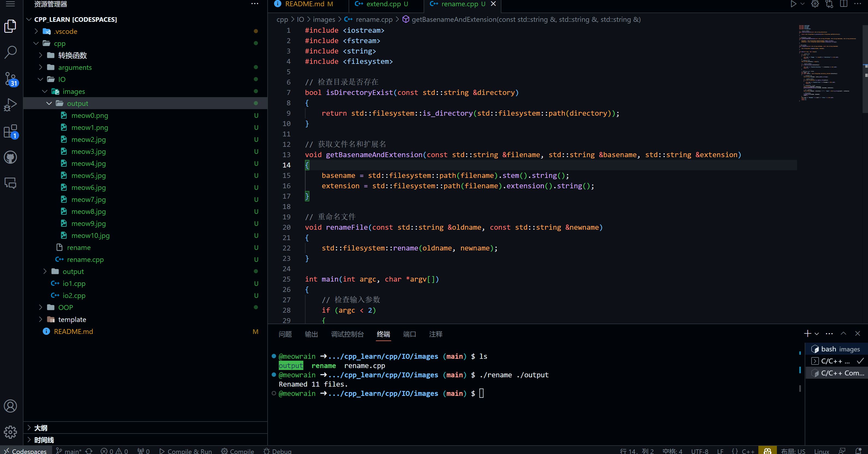Toggle the hamburger application menu
868x454 pixels.
click(x=11, y=4)
